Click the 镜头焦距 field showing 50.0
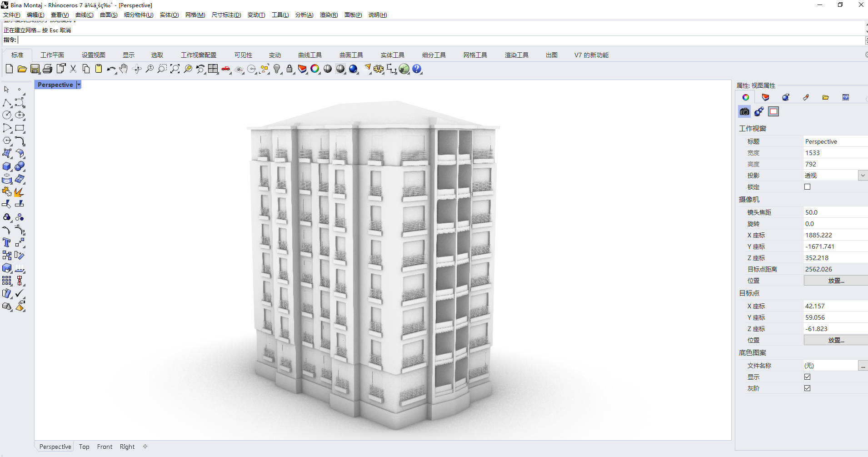Viewport: 868px width, 457px height. click(835, 212)
